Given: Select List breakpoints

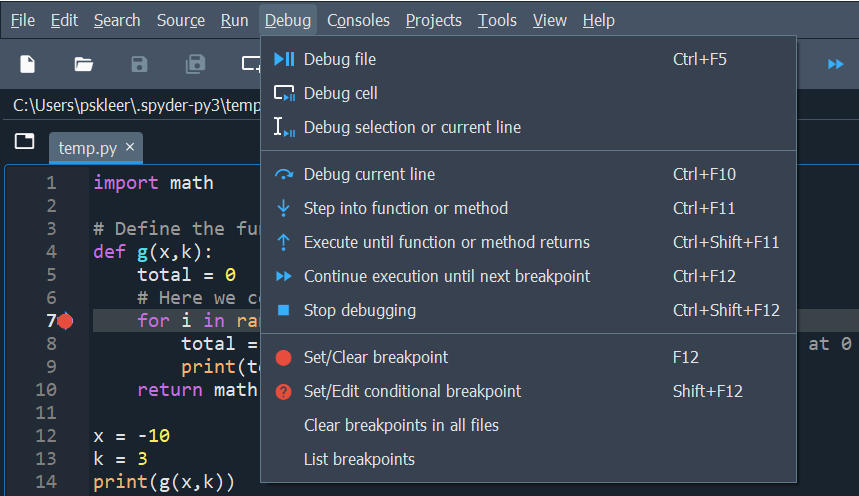Looking at the screenshot, I should click(528, 459).
